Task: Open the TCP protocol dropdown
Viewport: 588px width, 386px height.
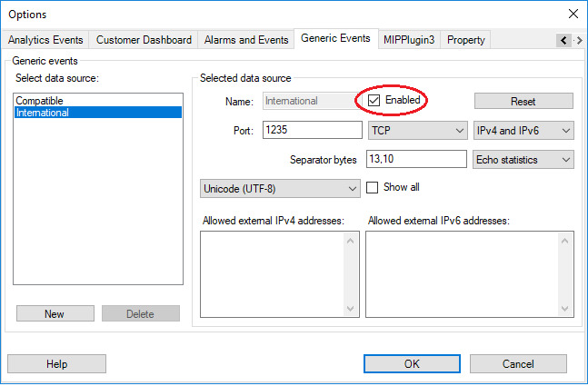Action: [417, 131]
